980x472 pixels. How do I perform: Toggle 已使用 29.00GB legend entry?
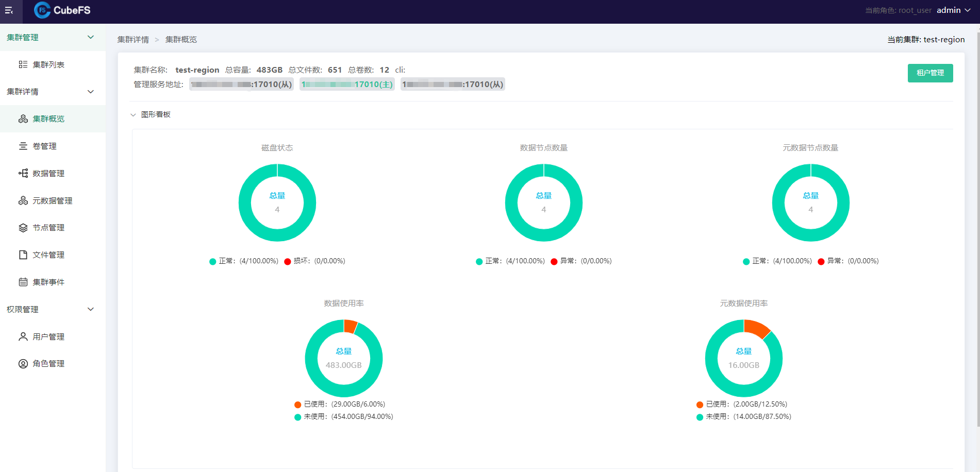pyautogui.click(x=340, y=404)
